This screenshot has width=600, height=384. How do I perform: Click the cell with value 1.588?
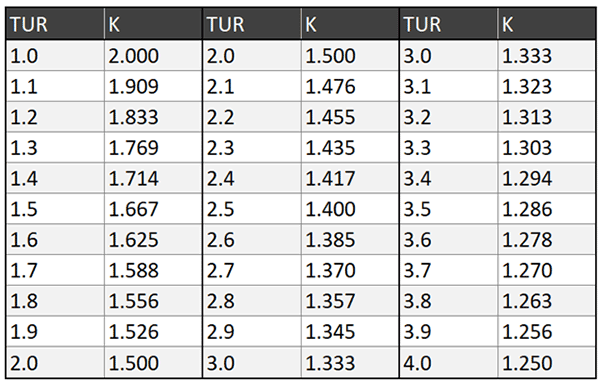point(153,270)
